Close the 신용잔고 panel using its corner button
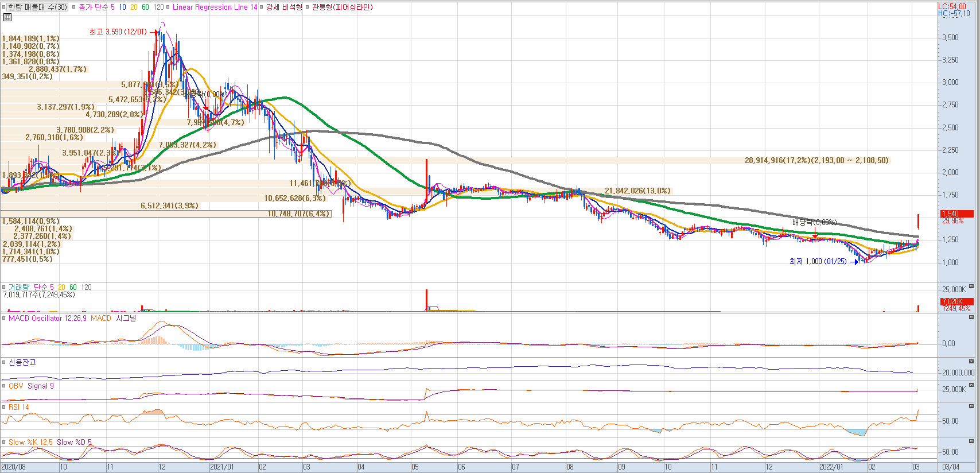980x473 pixels. tap(971, 361)
